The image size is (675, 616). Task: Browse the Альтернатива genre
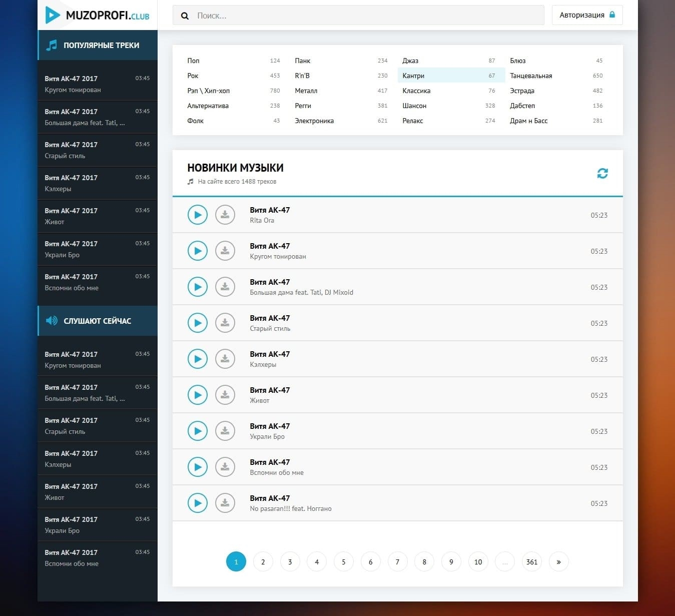click(234, 106)
